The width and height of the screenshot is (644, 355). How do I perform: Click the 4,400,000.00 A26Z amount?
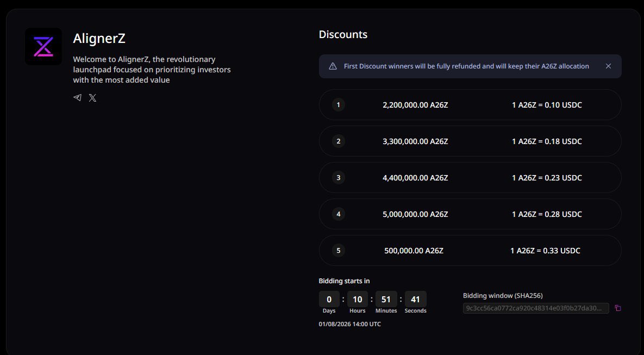click(x=415, y=178)
